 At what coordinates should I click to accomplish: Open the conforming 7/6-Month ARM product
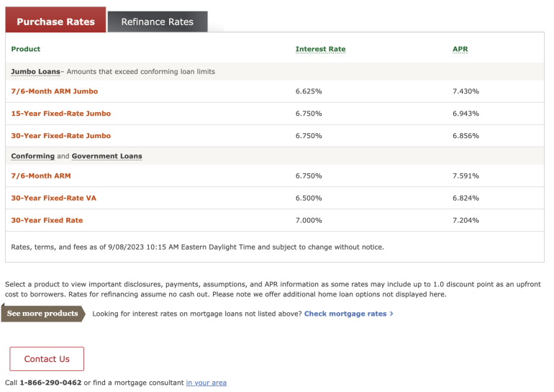click(41, 176)
